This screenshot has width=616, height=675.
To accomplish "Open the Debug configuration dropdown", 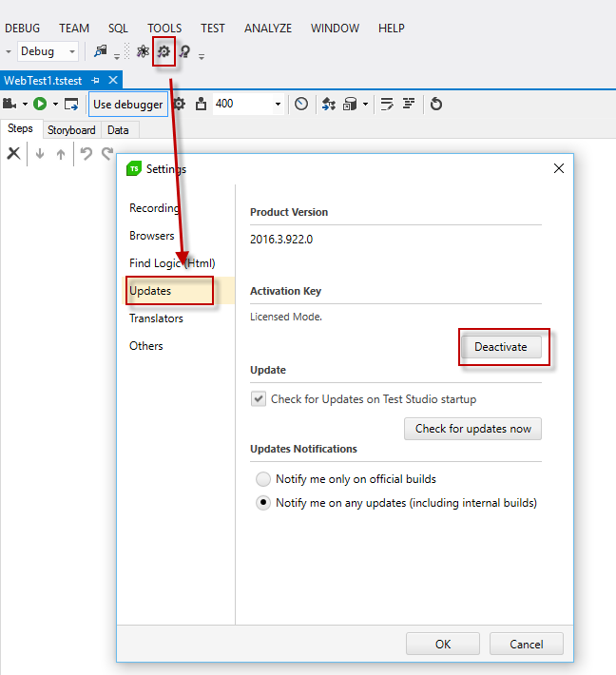I will coord(72,51).
